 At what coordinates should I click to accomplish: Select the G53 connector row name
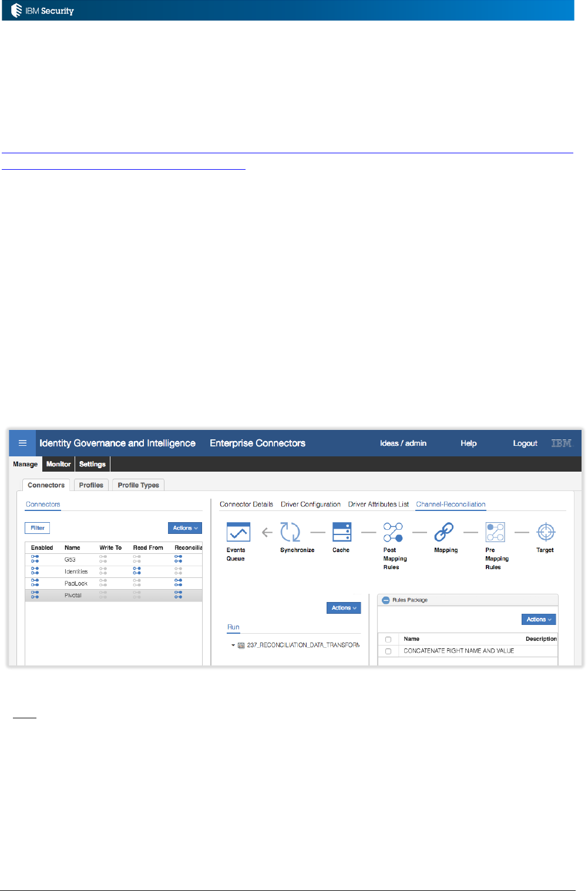click(70, 560)
